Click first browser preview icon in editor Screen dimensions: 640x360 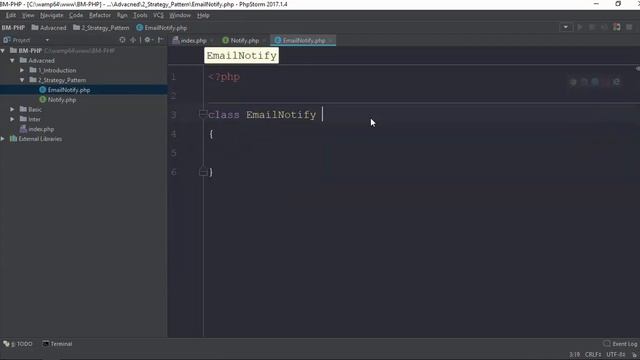[x=573, y=82]
